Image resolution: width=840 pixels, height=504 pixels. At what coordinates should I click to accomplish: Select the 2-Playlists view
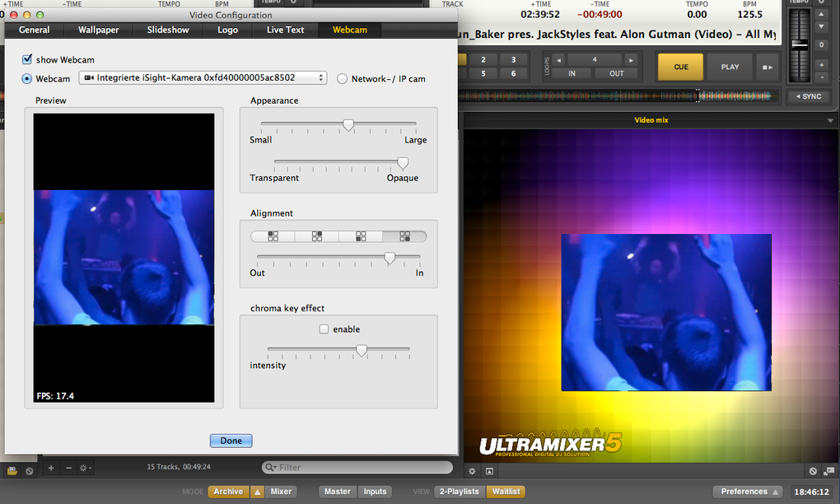[459, 491]
